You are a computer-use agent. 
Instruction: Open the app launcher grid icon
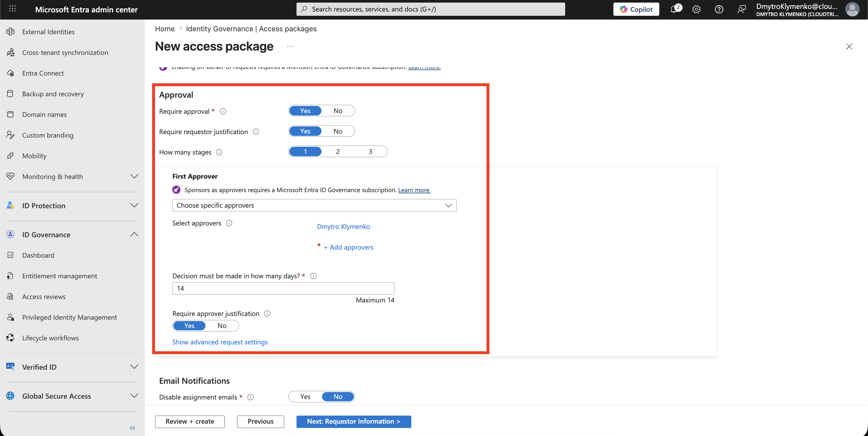[12, 9]
